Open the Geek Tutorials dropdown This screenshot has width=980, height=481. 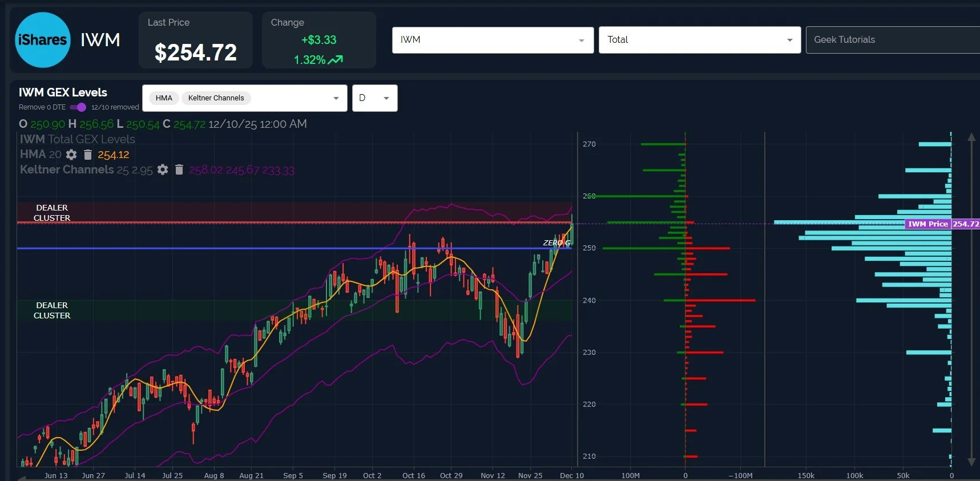pyautogui.click(x=893, y=40)
